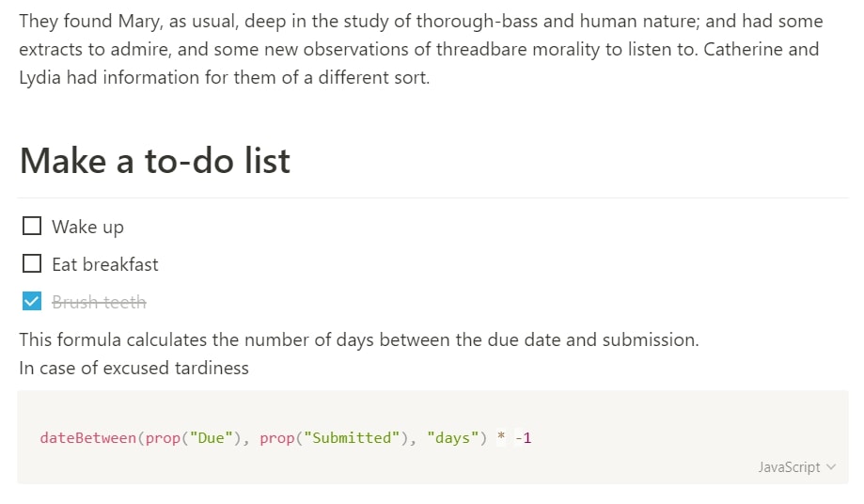Uncheck the Brush teeth checkbox
Screen dimensions: 864x504
[32, 302]
